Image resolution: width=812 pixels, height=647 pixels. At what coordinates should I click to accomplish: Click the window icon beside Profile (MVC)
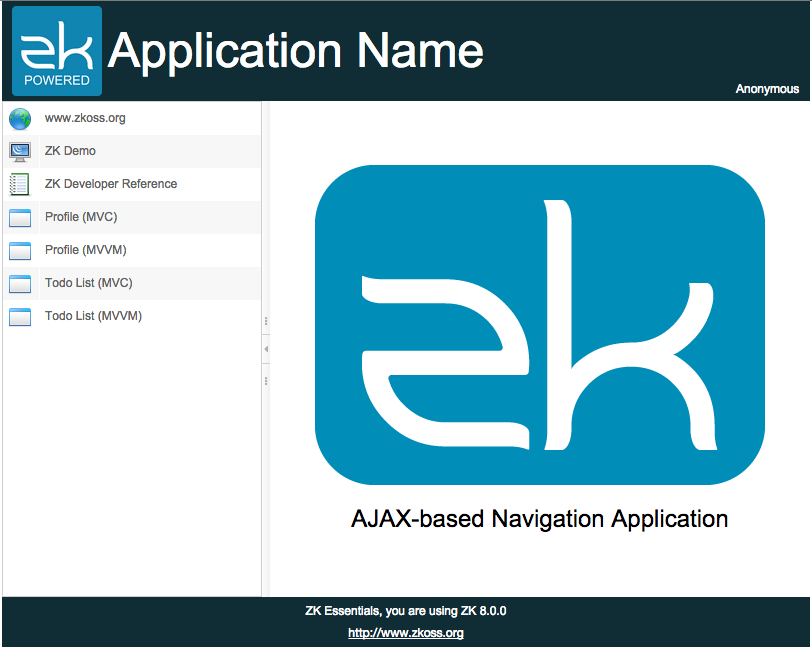pyautogui.click(x=20, y=218)
